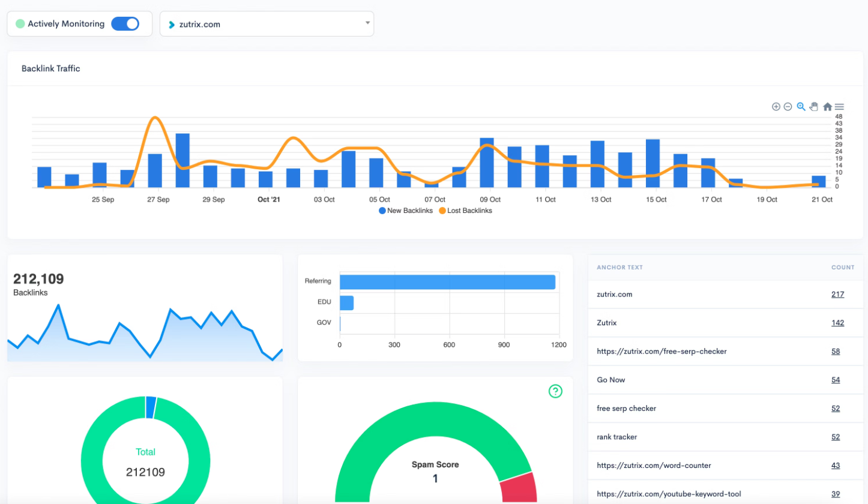Click anchor text 'https://zutrix.com/free-serp-checker'
868x504 pixels.
pos(662,352)
